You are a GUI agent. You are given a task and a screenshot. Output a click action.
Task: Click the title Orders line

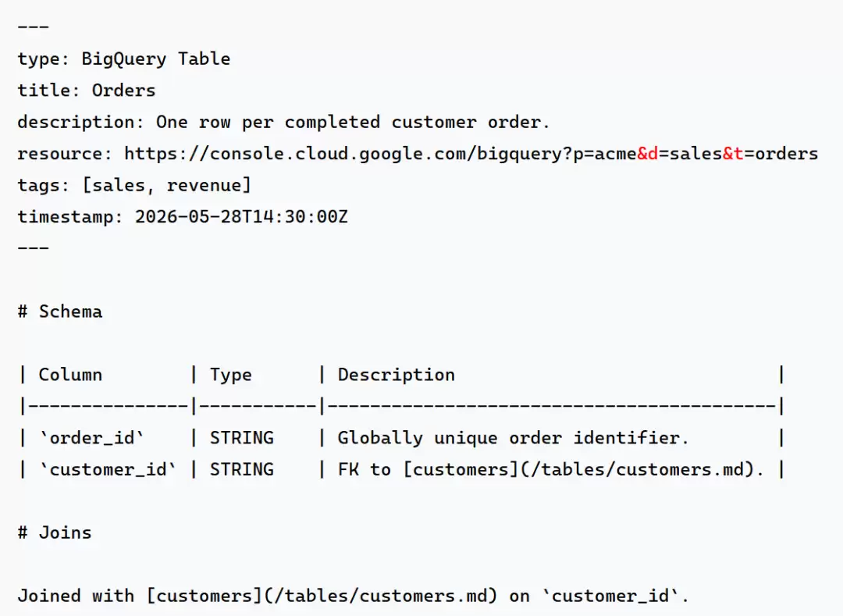tap(86, 91)
